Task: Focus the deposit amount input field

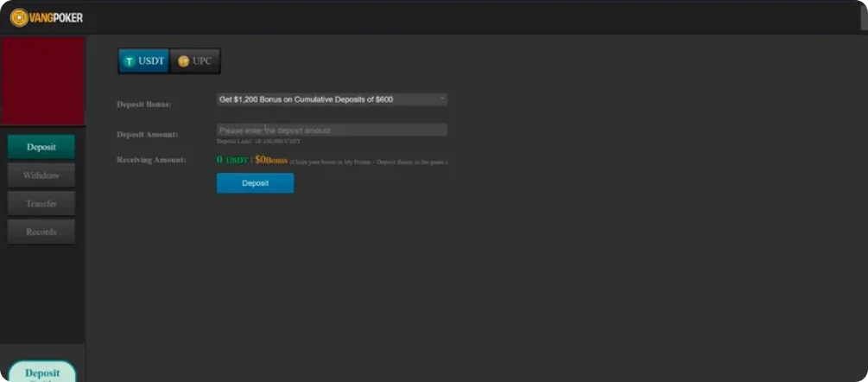Action: (x=332, y=131)
